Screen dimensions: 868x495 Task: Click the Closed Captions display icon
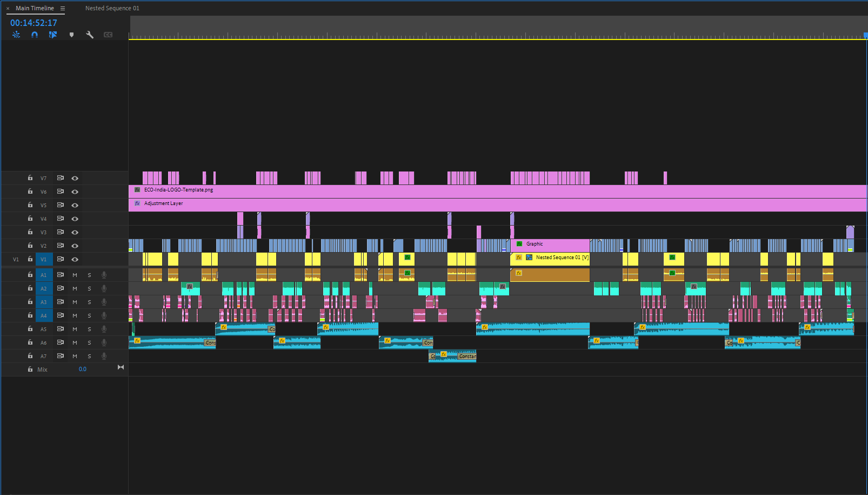pyautogui.click(x=108, y=34)
